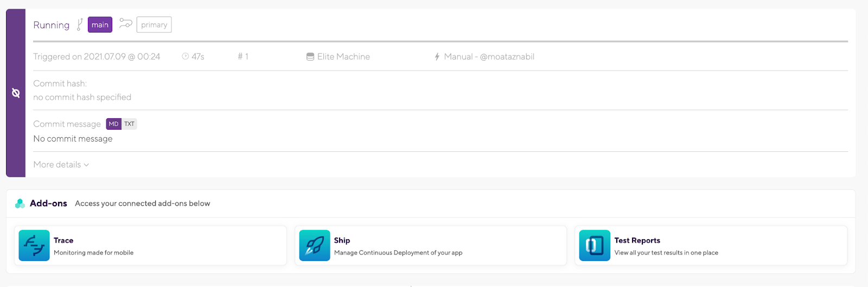868x287 pixels.
Task: Click the machine stack icon beside Elite Machine
Action: point(310,56)
